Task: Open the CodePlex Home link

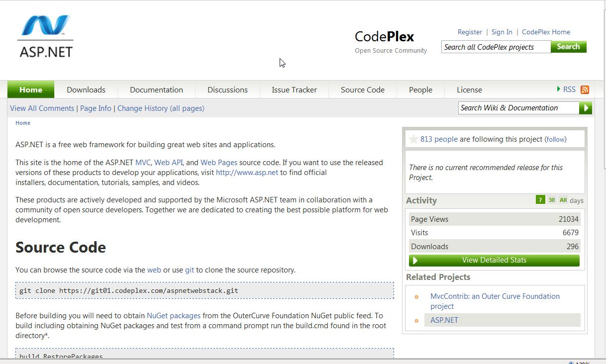Action: click(546, 32)
